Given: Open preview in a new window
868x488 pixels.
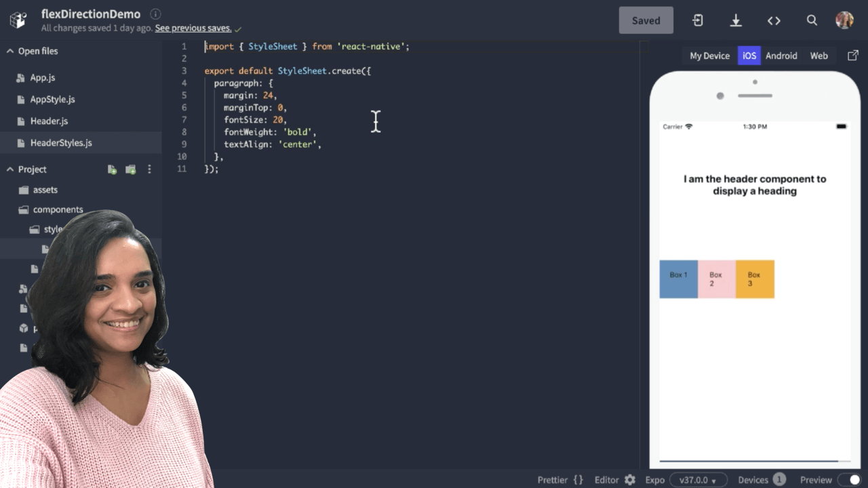Looking at the screenshot, I should click(853, 56).
